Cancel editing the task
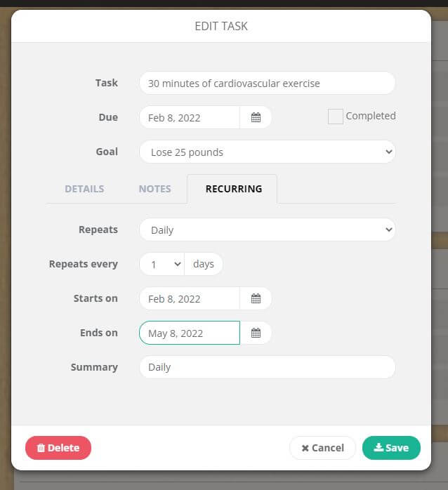This screenshot has height=490, width=448. point(322,448)
